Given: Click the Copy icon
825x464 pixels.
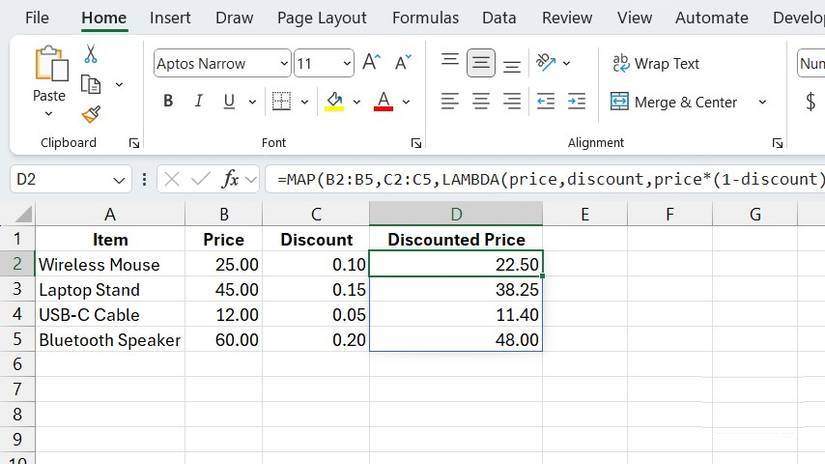Looking at the screenshot, I should pos(90,84).
